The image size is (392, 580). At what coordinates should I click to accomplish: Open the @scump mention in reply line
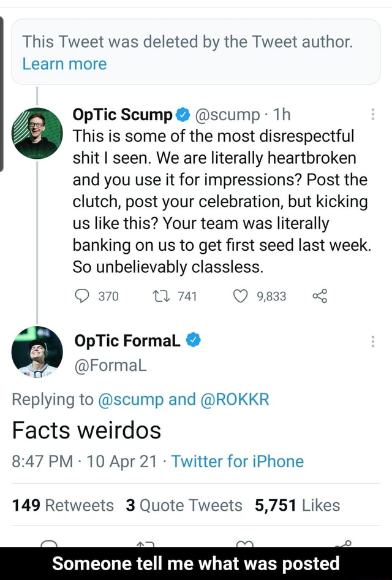[x=130, y=400]
